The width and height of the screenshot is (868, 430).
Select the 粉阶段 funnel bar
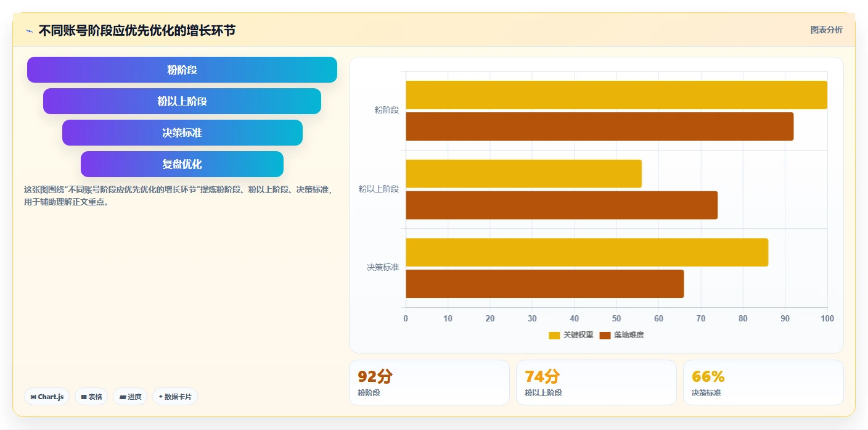coord(182,70)
